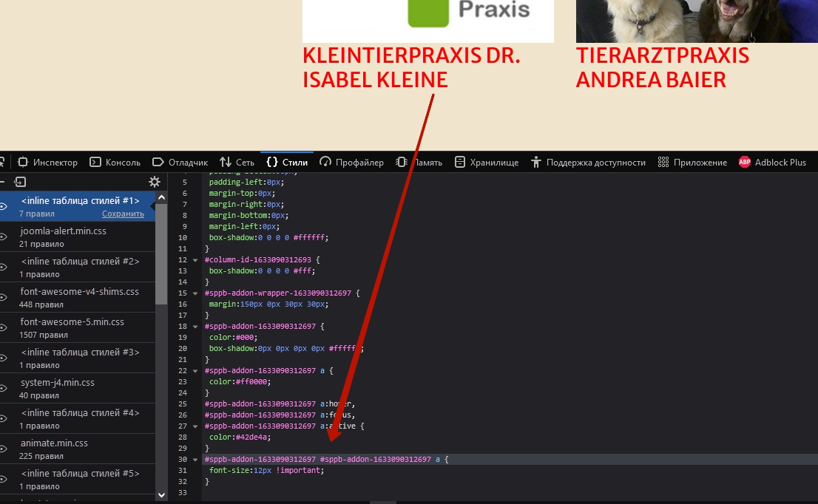Click the Adblock Plus ABP icon
The width and height of the screenshot is (818, 504).
click(745, 162)
